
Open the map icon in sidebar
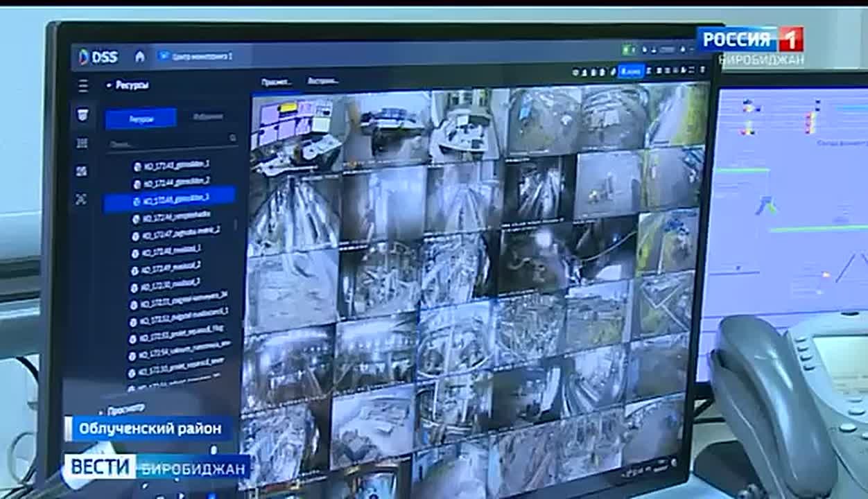[x=82, y=170]
